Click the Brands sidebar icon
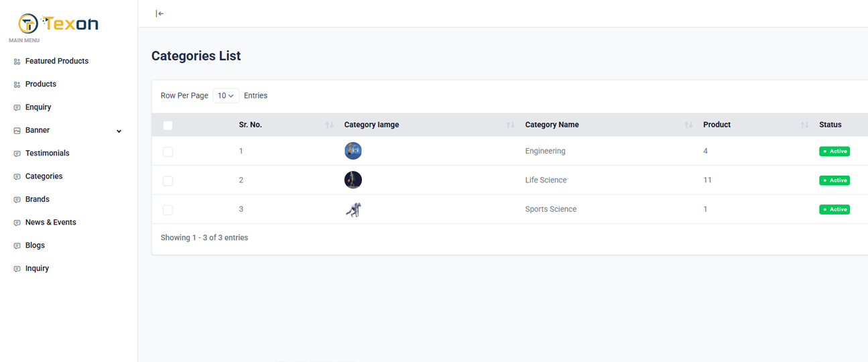Viewport: 868px width, 362px height. point(17,200)
